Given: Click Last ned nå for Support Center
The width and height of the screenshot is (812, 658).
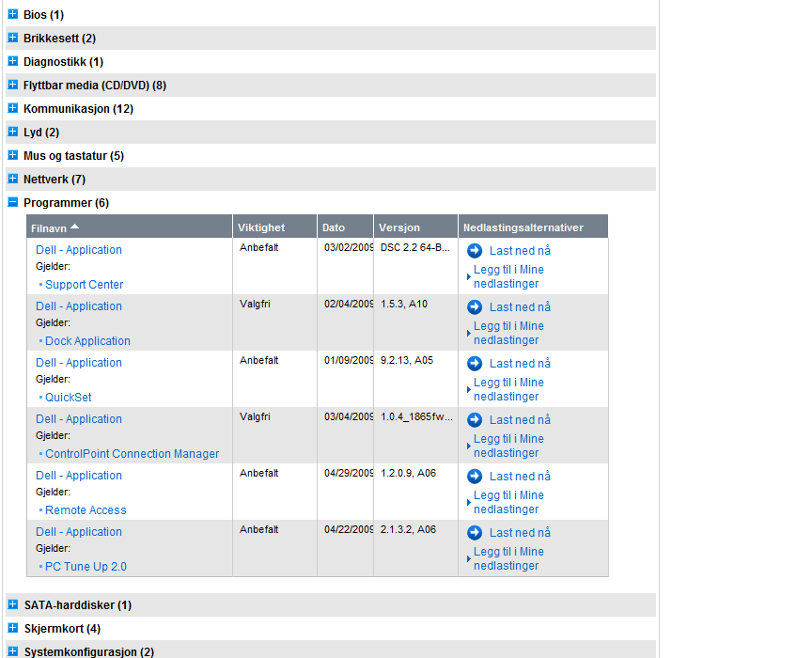Looking at the screenshot, I should click(x=520, y=251).
